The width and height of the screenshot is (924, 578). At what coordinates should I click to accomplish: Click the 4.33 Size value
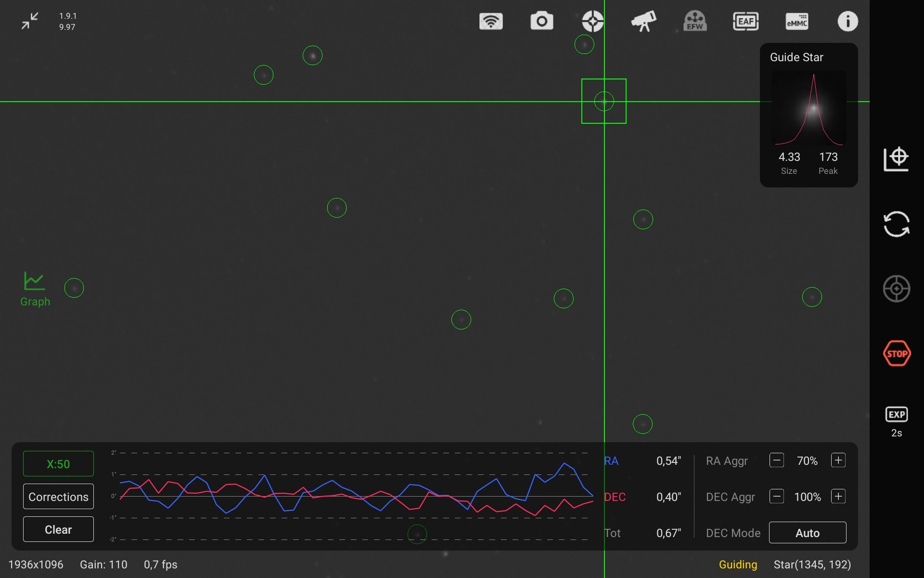789,157
